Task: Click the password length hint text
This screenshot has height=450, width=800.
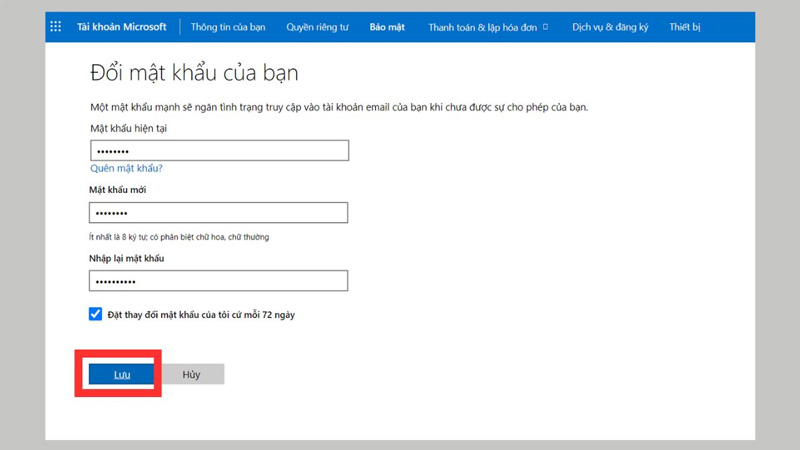Action: [x=179, y=237]
